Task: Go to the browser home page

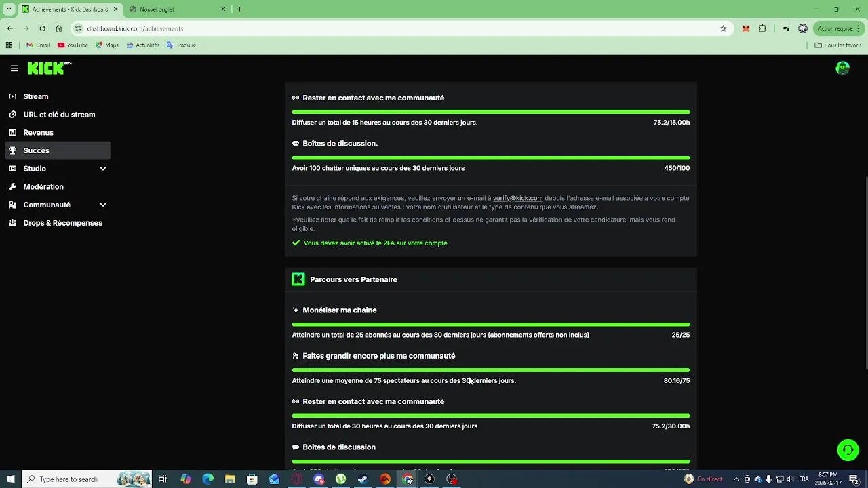Action: 58,28
